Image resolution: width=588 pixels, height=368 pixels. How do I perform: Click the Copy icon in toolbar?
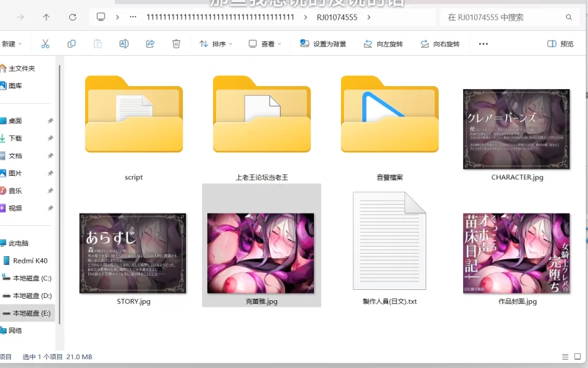[71, 44]
